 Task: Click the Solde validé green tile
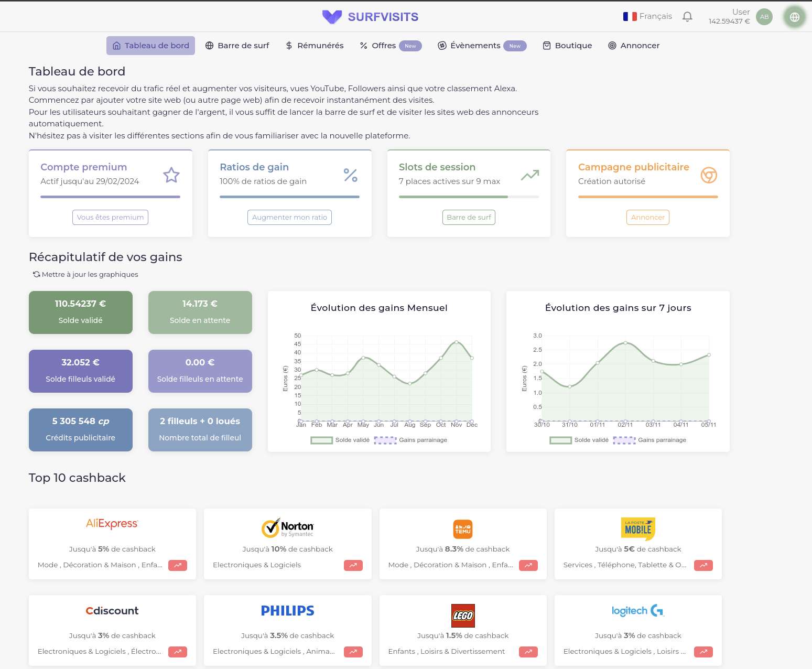pyautogui.click(x=81, y=312)
